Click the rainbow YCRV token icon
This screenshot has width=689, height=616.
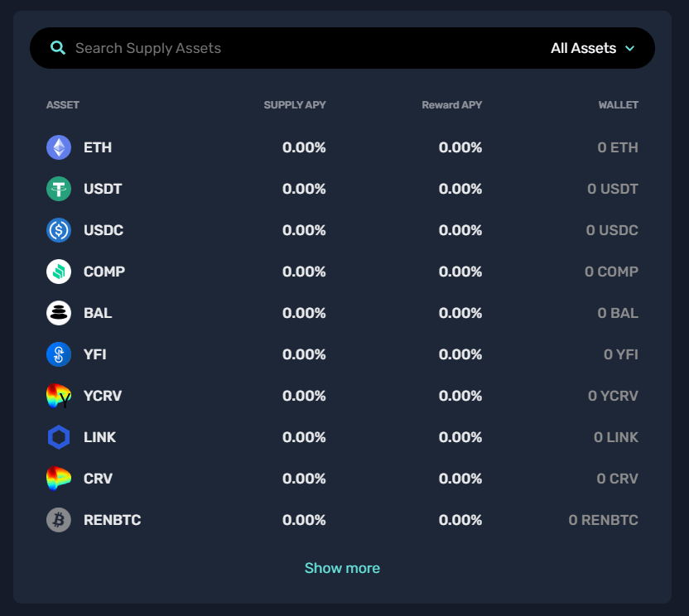[59, 396]
